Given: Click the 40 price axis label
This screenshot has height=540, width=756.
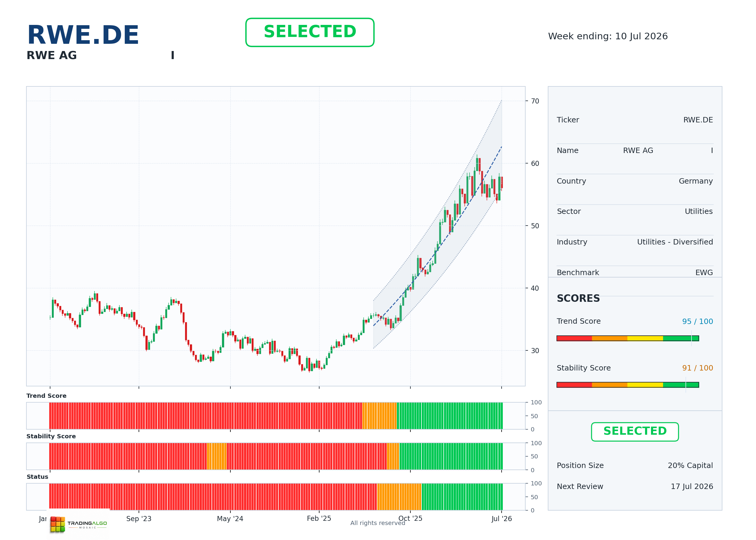Looking at the screenshot, I should click(x=535, y=288).
